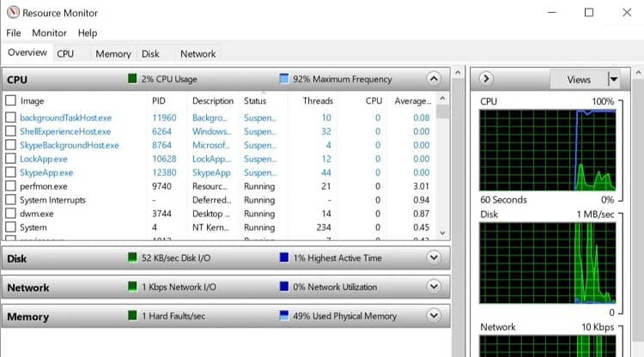Click the green Network I/O indicator square

(x=132, y=287)
